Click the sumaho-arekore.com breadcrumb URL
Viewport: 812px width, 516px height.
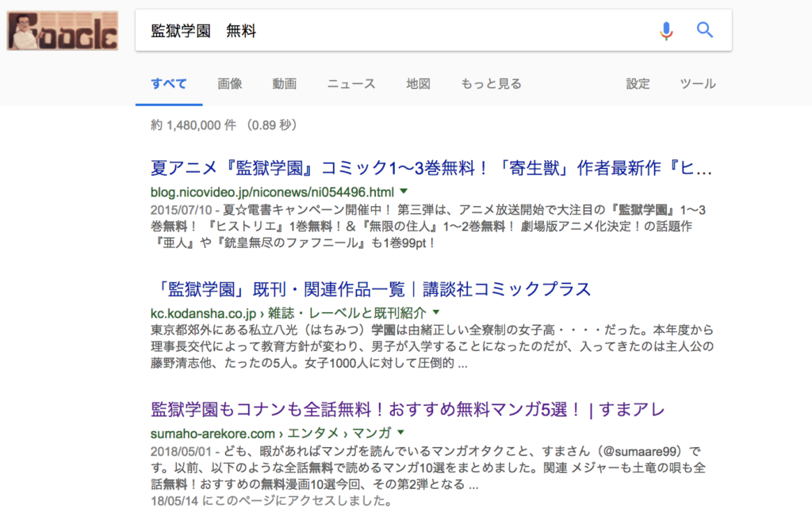tap(270, 434)
